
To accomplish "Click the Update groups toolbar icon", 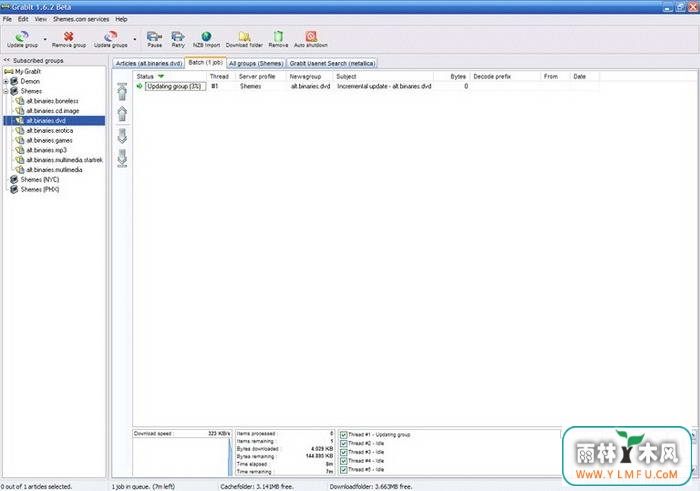I will click(x=110, y=36).
